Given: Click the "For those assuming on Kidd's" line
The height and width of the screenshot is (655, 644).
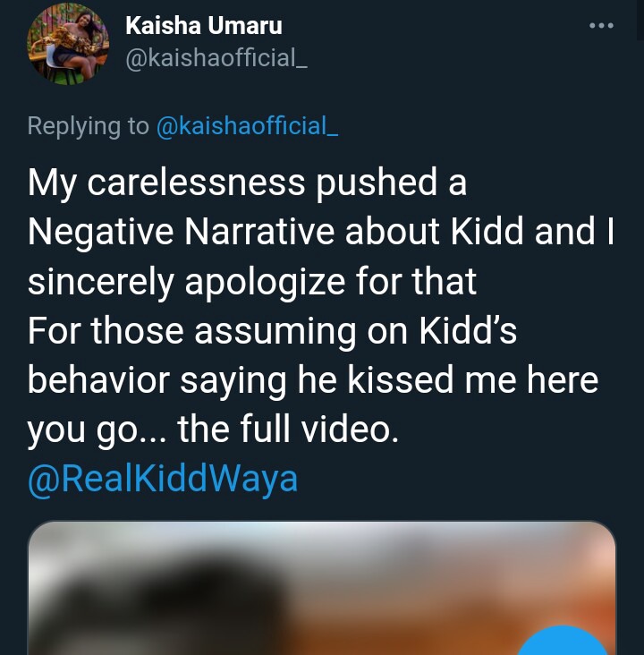Looking at the screenshot, I should coord(272,331).
